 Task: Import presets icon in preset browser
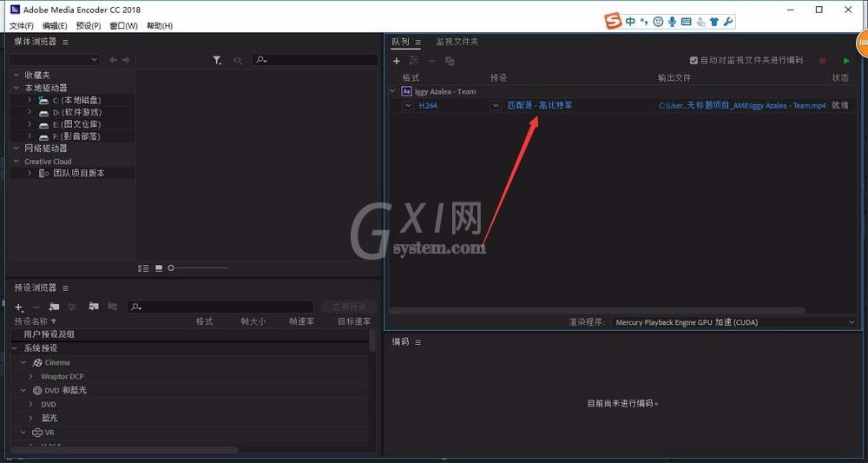coord(94,307)
